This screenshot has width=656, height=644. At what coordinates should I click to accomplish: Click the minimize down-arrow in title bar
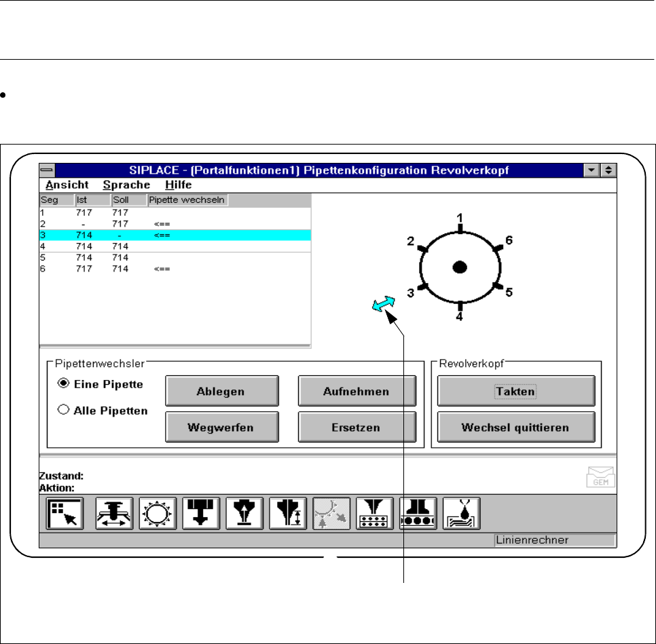[x=591, y=170]
